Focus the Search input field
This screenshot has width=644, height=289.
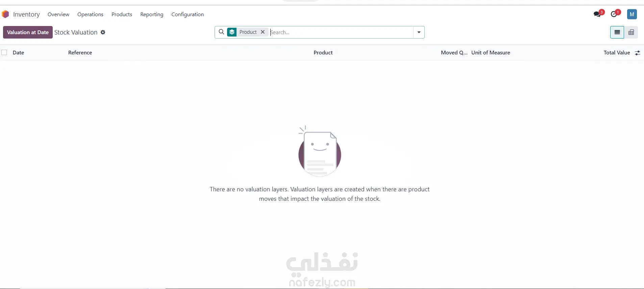pos(341,32)
